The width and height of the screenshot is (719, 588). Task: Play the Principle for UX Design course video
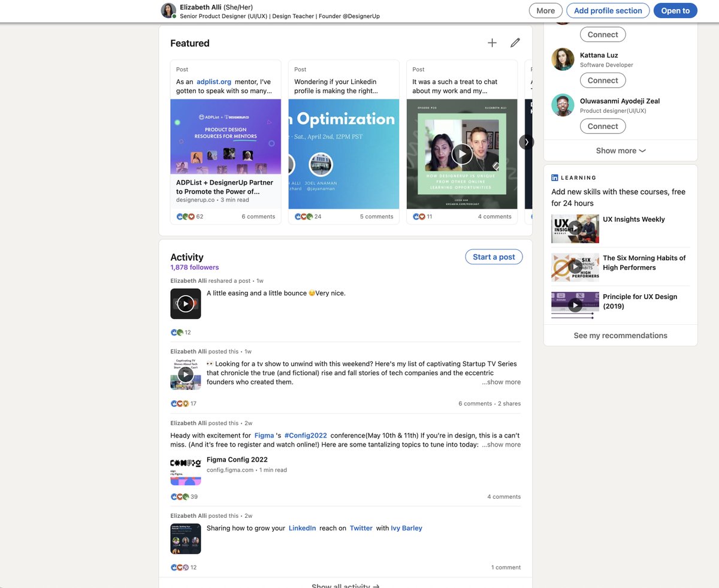point(575,305)
